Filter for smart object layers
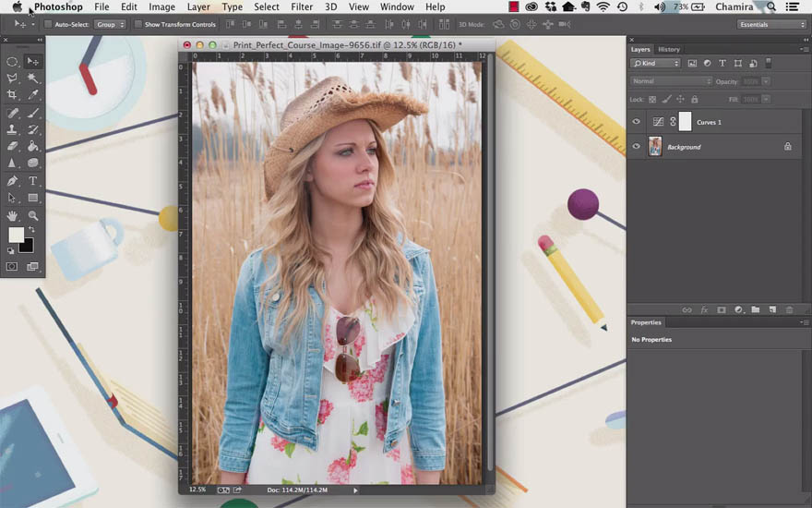 pos(754,63)
